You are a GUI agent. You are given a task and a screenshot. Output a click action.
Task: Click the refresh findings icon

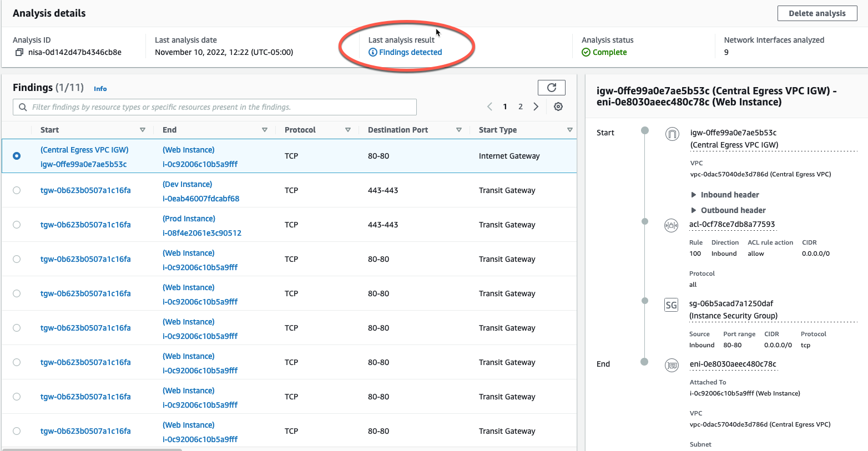pos(552,87)
